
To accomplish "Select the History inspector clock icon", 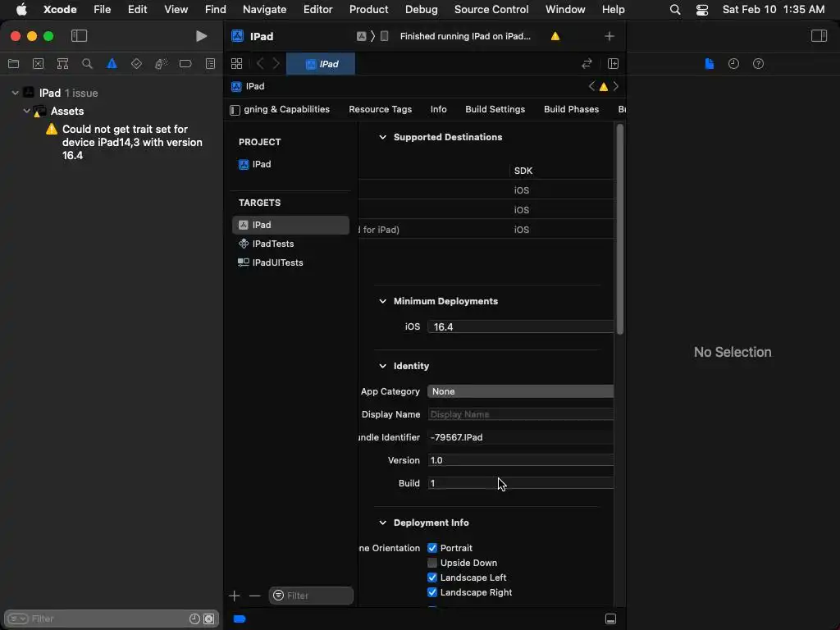I will [x=733, y=64].
